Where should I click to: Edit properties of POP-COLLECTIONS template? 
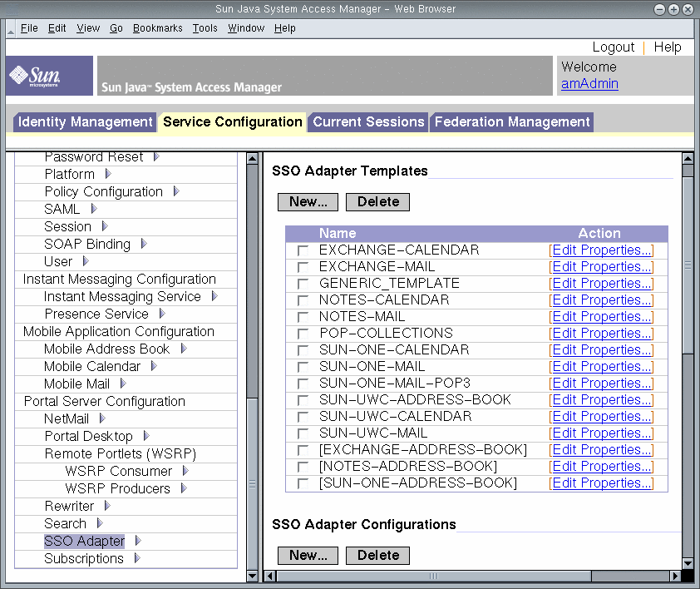(601, 334)
